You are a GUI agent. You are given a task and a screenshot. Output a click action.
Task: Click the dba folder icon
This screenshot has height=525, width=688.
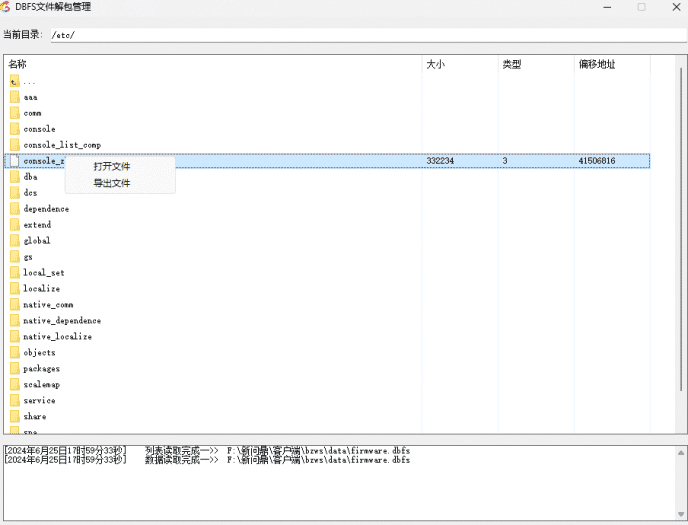point(14,177)
